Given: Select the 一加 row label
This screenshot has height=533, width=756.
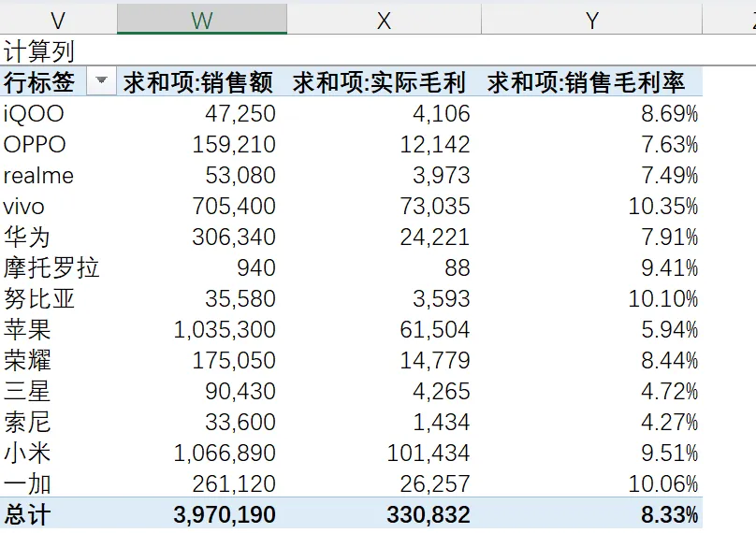Looking at the screenshot, I should point(27,483).
